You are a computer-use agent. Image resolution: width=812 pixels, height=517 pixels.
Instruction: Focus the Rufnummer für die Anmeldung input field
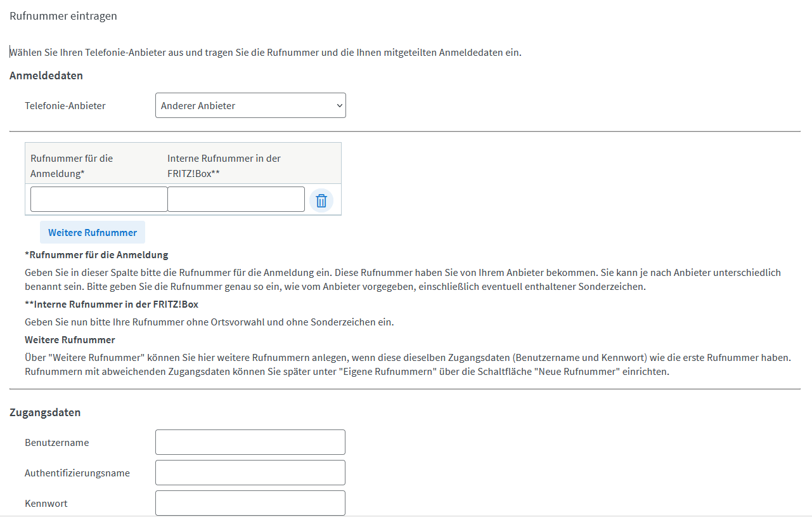click(x=99, y=199)
